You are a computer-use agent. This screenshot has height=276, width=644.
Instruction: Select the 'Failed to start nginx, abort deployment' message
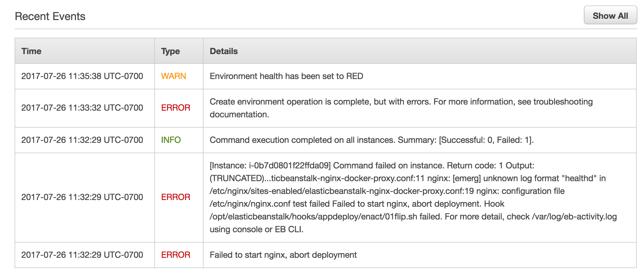coord(283,255)
